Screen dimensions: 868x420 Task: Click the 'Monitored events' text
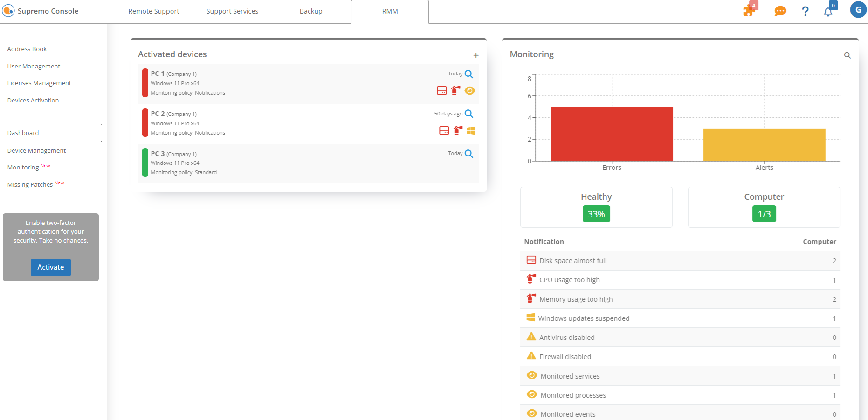tap(568, 414)
